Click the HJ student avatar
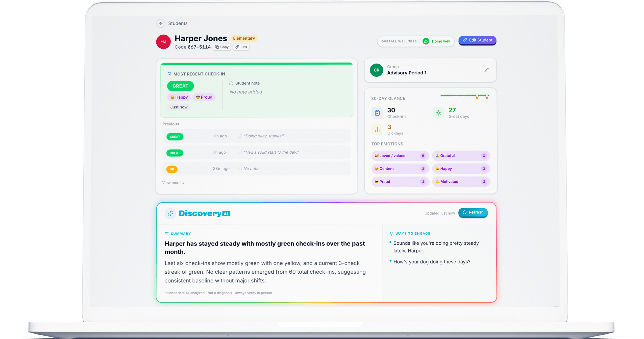The height and width of the screenshot is (339, 644). pyautogui.click(x=163, y=42)
